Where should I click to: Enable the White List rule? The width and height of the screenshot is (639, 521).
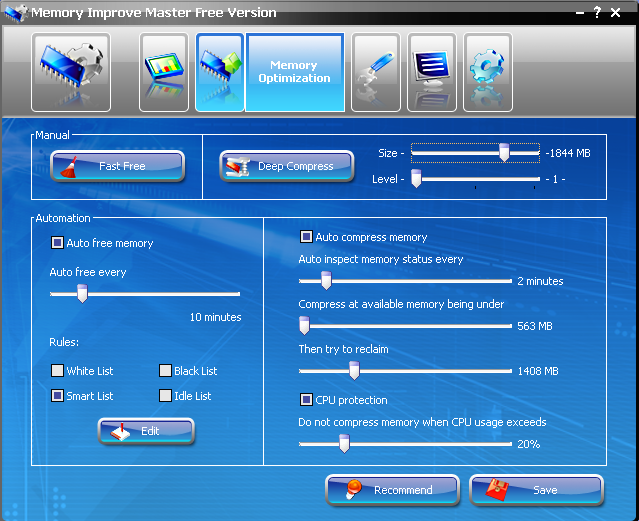point(57,371)
